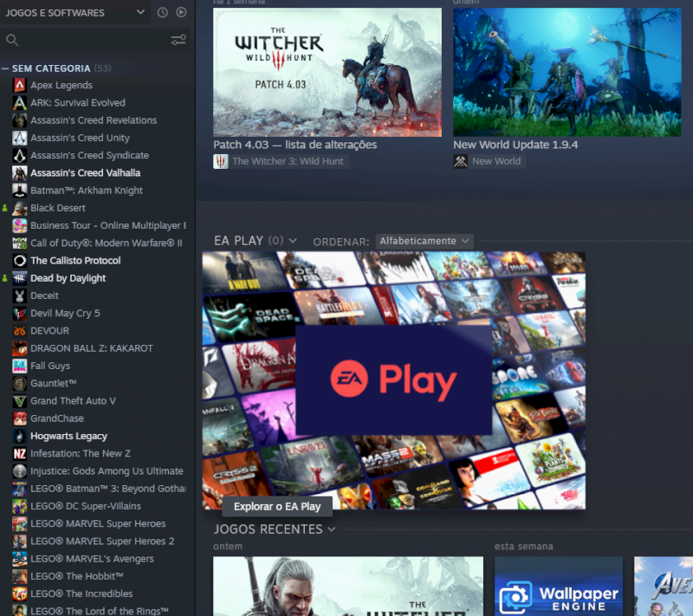
Task: Click the LEGO MARVEL Super Heroes icon
Action: tap(19, 523)
